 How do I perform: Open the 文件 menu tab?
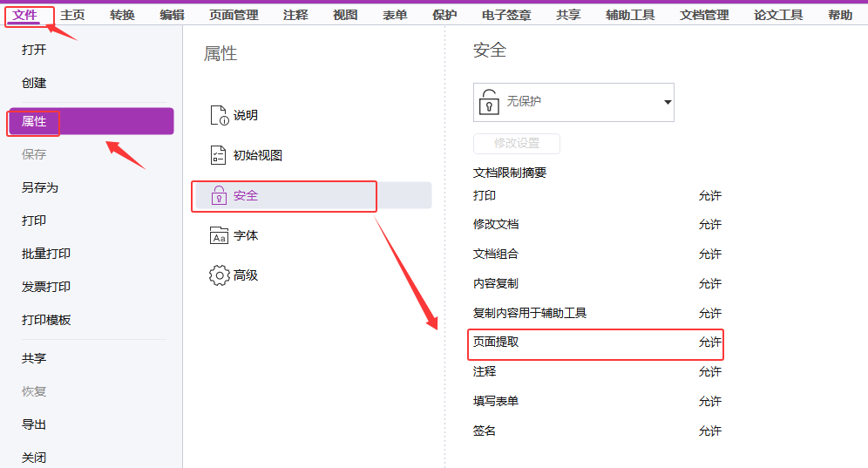point(25,15)
